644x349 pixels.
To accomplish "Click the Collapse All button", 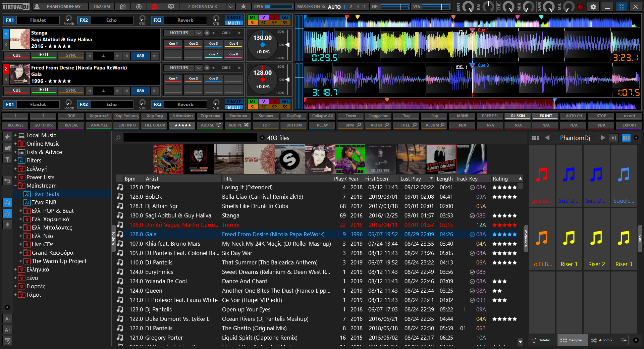I will click(322, 116).
